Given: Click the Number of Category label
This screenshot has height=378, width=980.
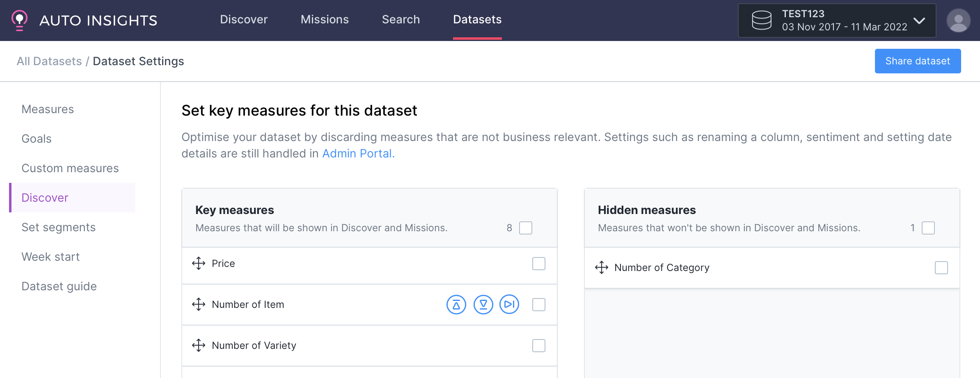Looking at the screenshot, I should click(x=662, y=267).
